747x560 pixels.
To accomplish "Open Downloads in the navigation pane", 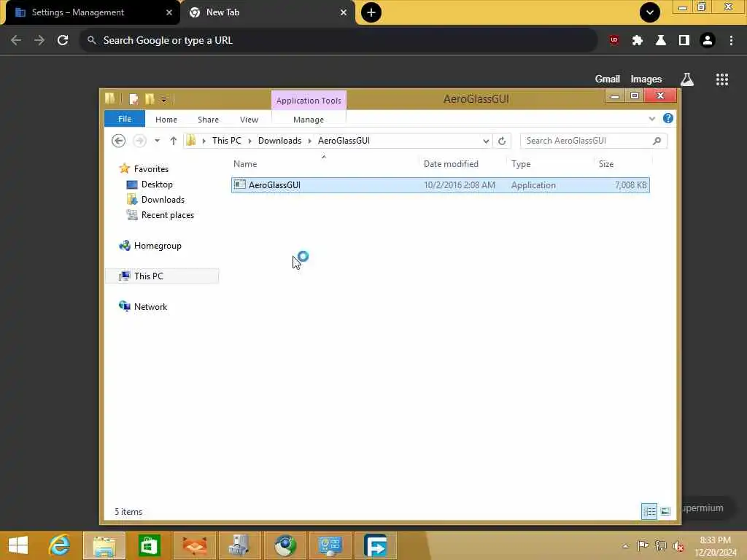I will click(163, 200).
